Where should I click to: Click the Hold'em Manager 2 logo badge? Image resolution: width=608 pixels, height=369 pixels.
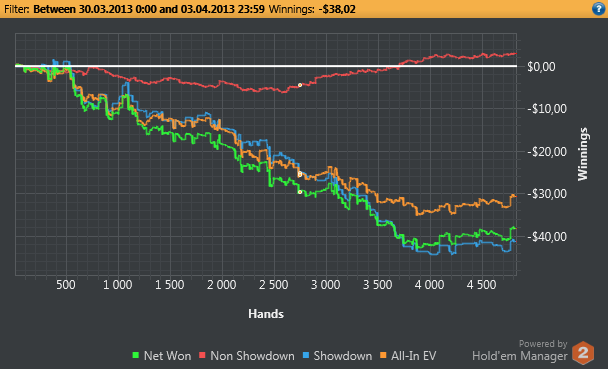[583, 353]
